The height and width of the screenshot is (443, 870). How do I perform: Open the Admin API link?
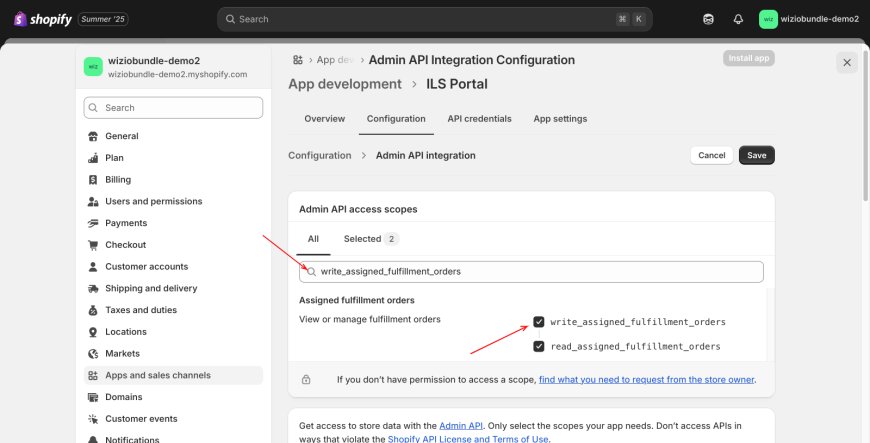click(x=461, y=426)
